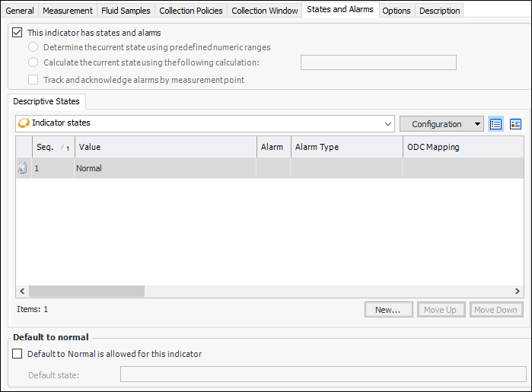Select predefined numeric ranges radio option

point(33,47)
